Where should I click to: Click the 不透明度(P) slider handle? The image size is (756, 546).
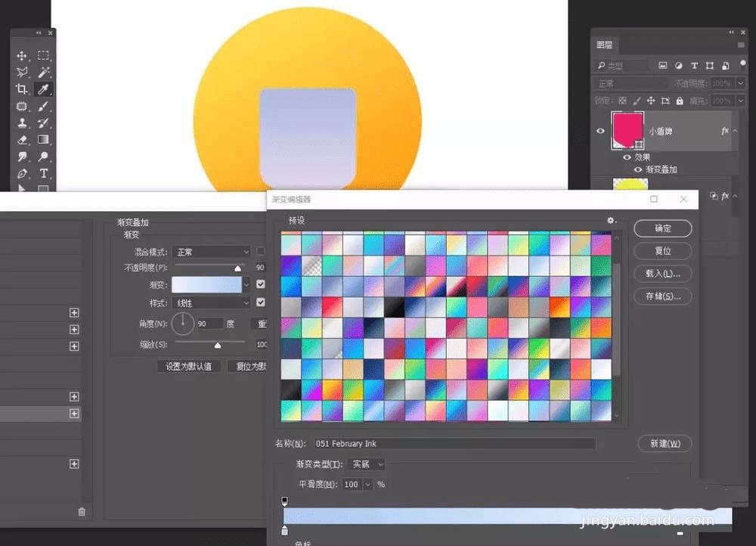pos(237,268)
